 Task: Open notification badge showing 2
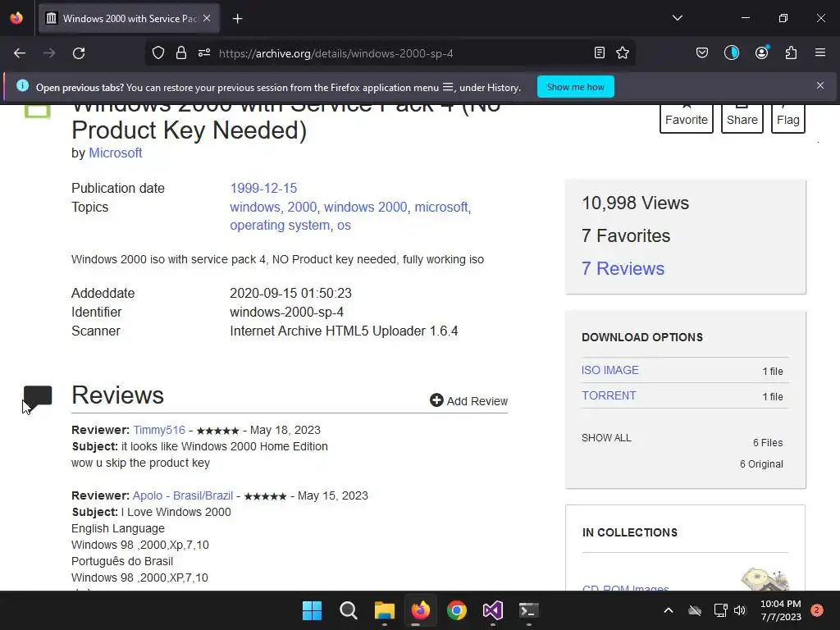(817, 610)
